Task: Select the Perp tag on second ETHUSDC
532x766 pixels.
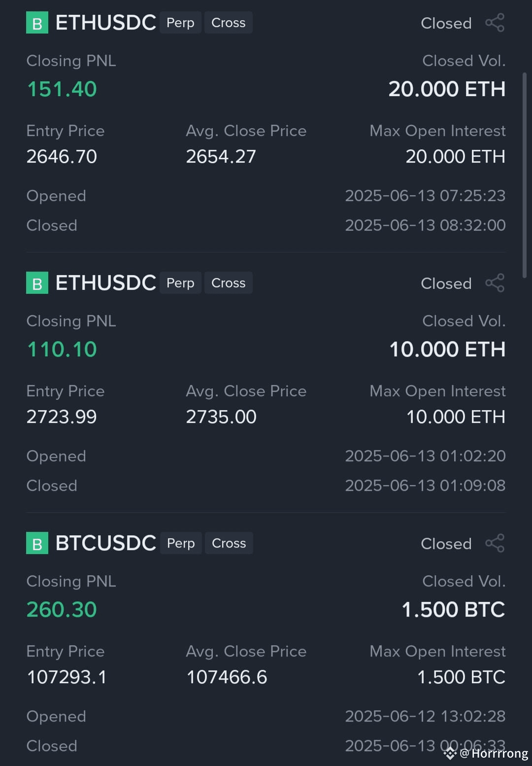Action: pyautogui.click(x=180, y=283)
